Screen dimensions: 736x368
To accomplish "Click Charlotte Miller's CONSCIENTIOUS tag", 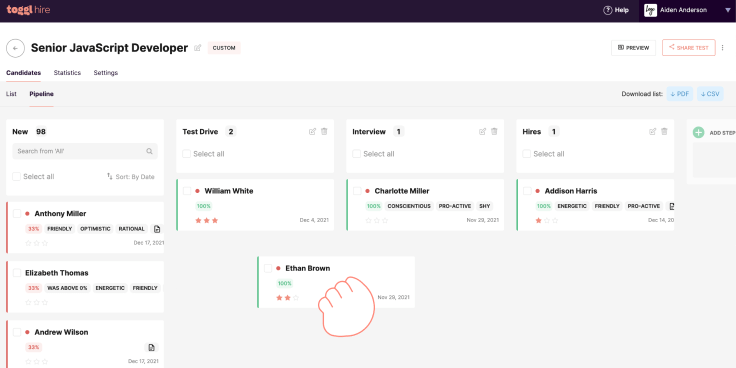I will click(x=409, y=206).
